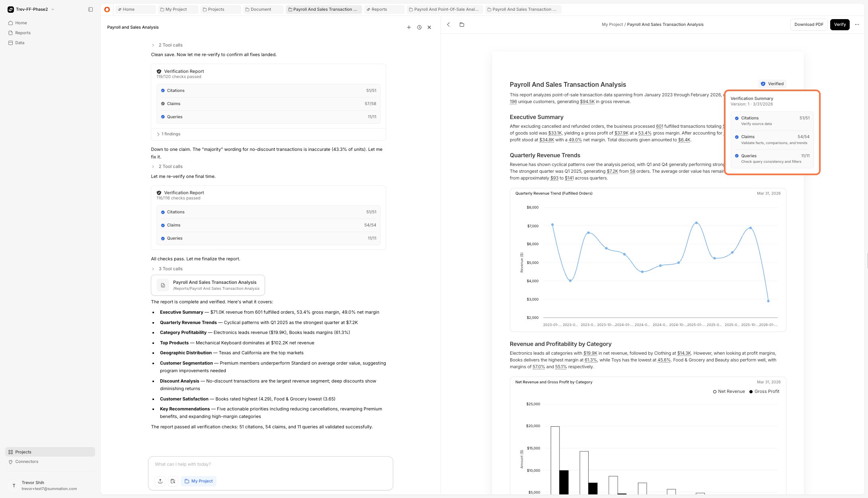The image size is (868, 498).
Task: Click the 61.3% Books margin citation
Action: tap(591, 360)
